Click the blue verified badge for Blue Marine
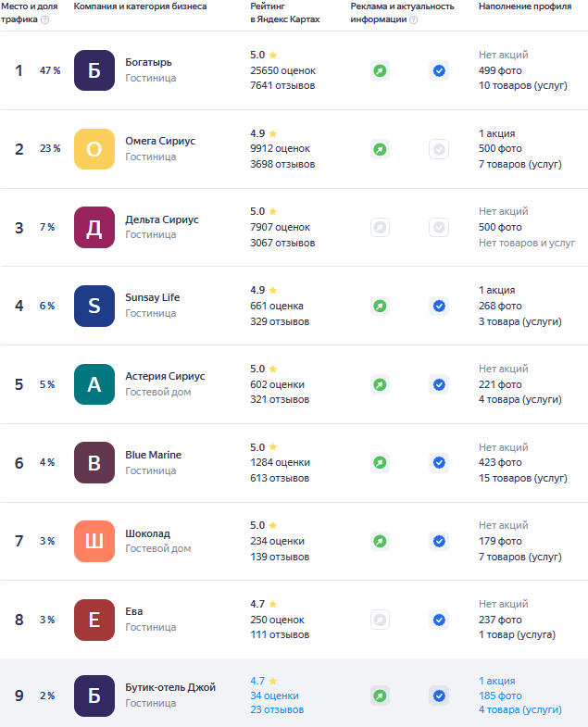The image size is (588, 727). click(x=439, y=463)
